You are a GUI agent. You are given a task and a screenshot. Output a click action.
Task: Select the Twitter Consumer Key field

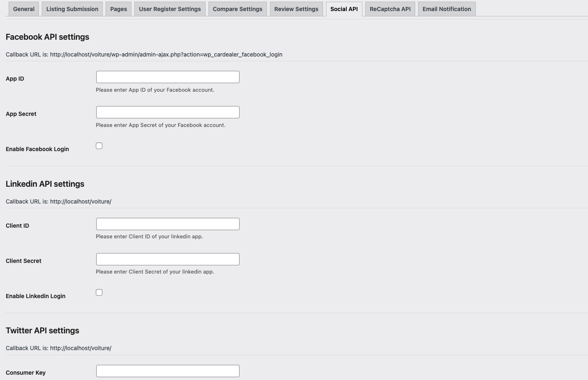(167, 371)
